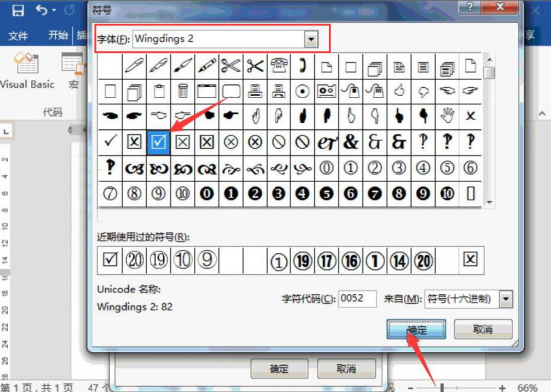Open the Macros icon in ribbon

(73, 71)
